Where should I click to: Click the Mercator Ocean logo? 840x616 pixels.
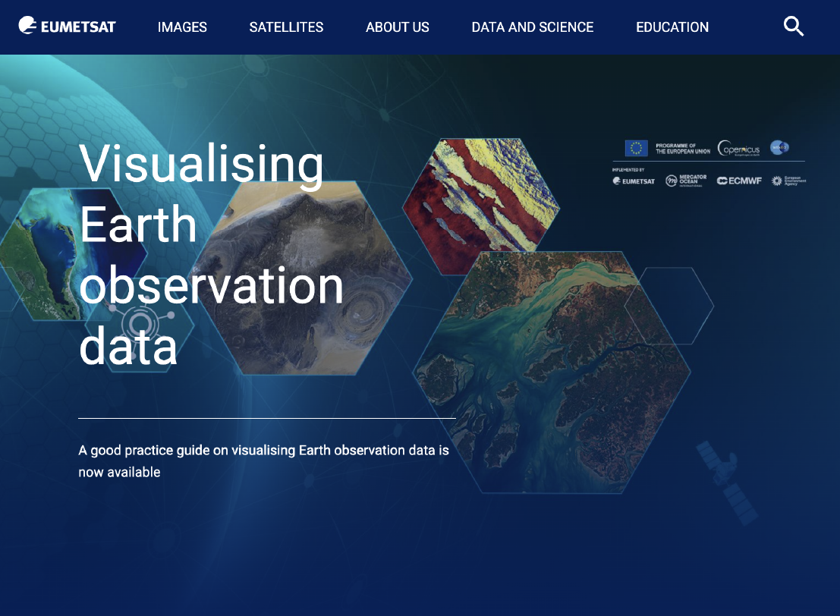[686, 181]
